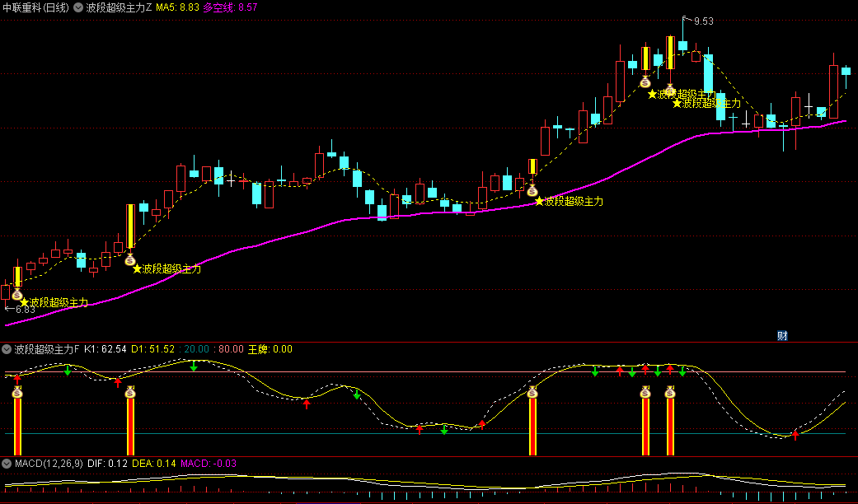The height and width of the screenshot is (504, 858).
Task: Click the red up arrow at the oscillator's final trough
Action: pos(795,435)
